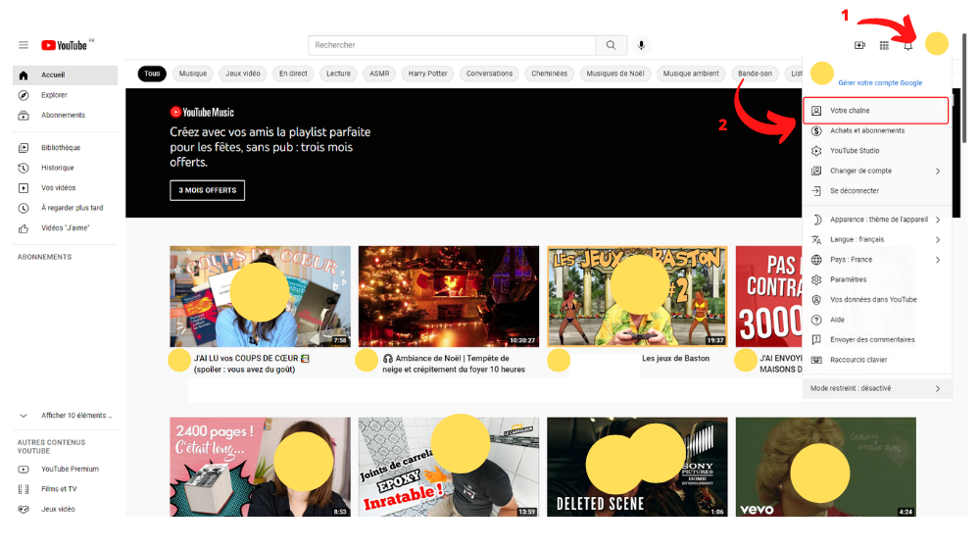Focus the Rechercher search field
This screenshot has width=980, height=549.
click(x=452, y=45)
